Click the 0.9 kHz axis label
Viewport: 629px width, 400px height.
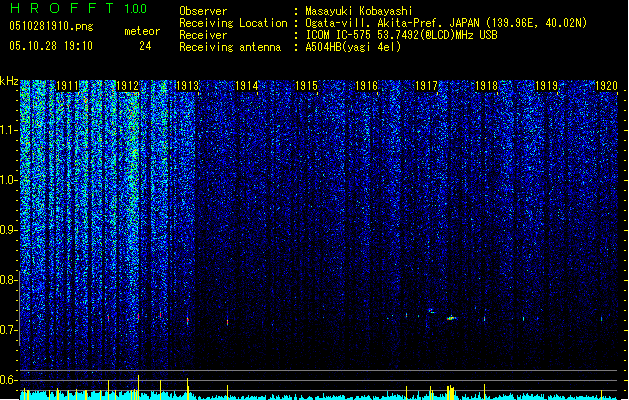point(9,230)
